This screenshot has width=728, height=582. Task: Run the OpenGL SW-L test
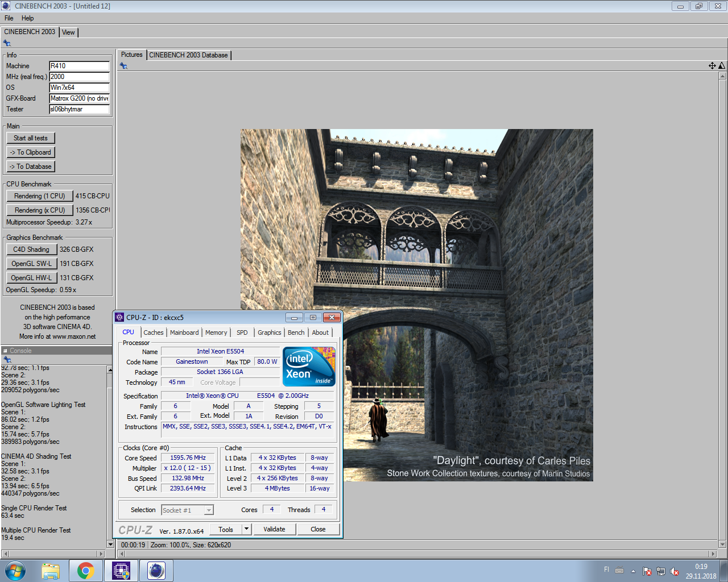[31, 264]
